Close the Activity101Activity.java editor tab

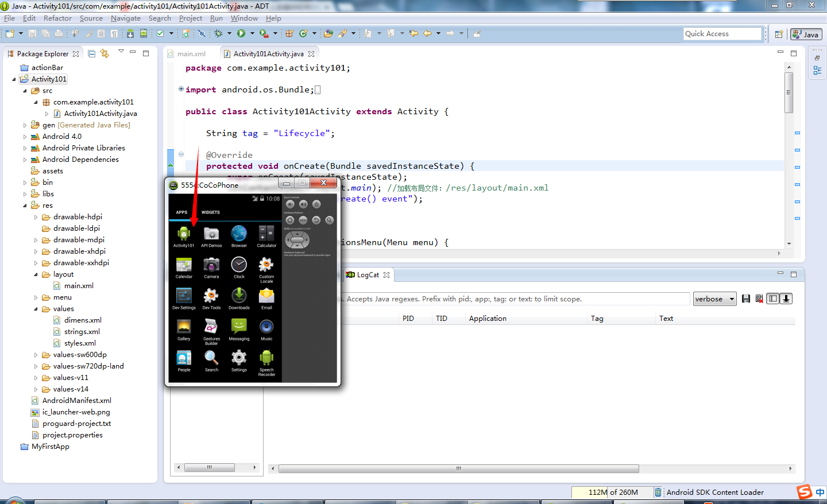pyautogui.click(x=311, y=54)
